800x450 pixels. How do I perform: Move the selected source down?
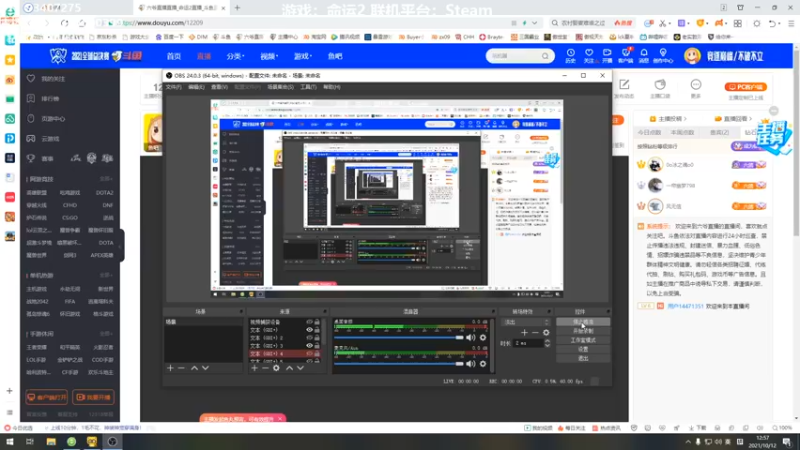[x=300, y=368]
